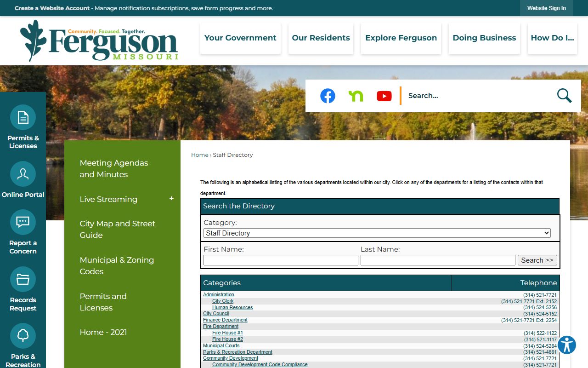588x368 pixels.
Task: Click phone number (314) 524-5264
Action: tap(540, 346)
